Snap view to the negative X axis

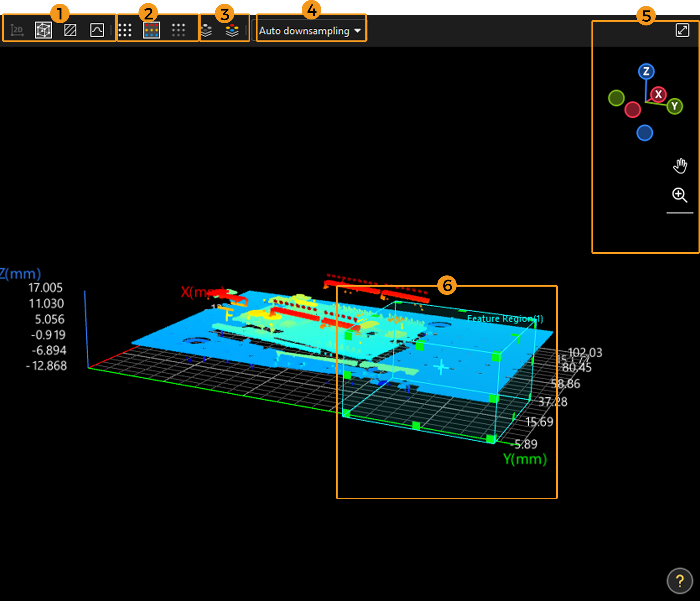coord(633,110)
